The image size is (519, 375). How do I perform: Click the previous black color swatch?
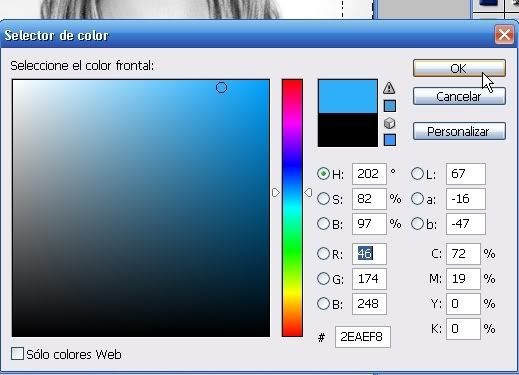[348, 130]
